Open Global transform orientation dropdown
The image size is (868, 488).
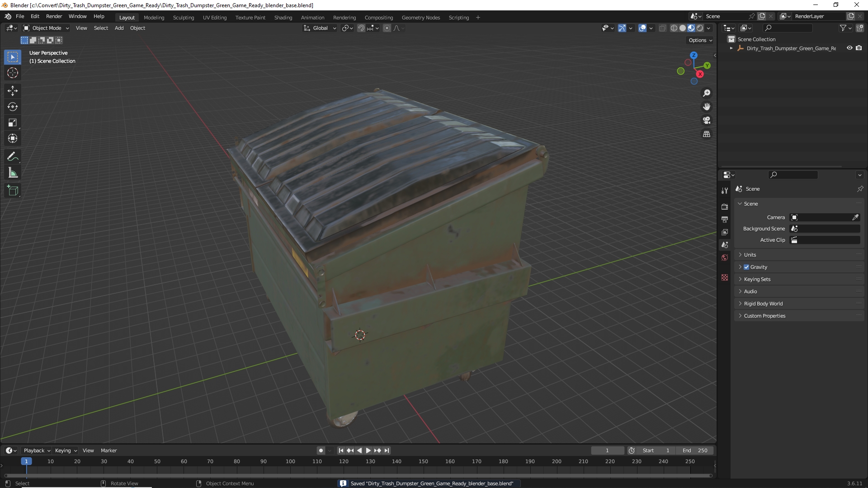coord(320,28)
